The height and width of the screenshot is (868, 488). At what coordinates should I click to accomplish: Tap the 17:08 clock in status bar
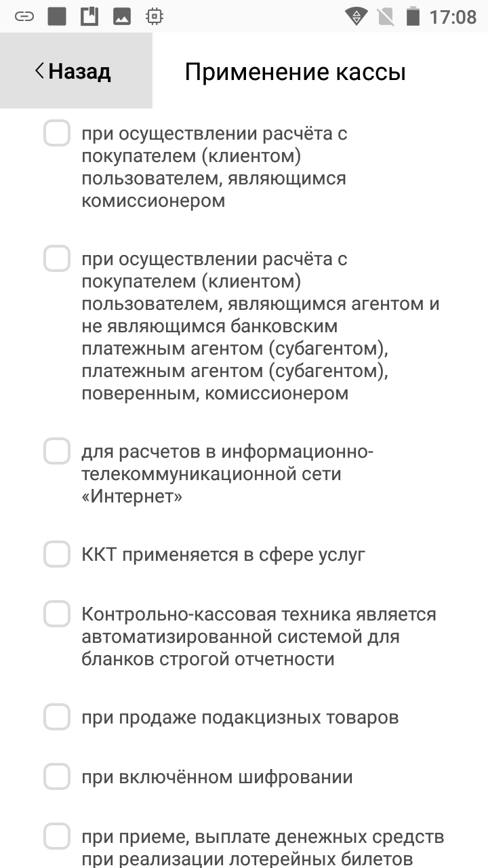[453, 16]
